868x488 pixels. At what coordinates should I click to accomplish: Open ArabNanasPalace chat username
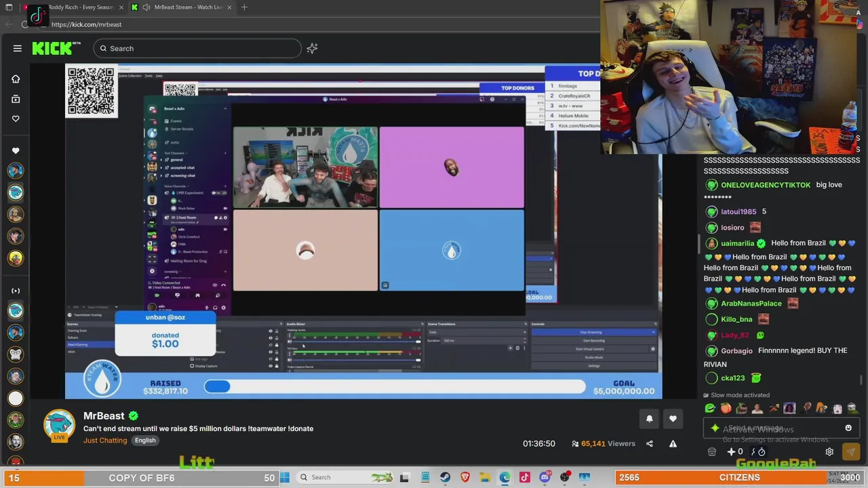751,304
